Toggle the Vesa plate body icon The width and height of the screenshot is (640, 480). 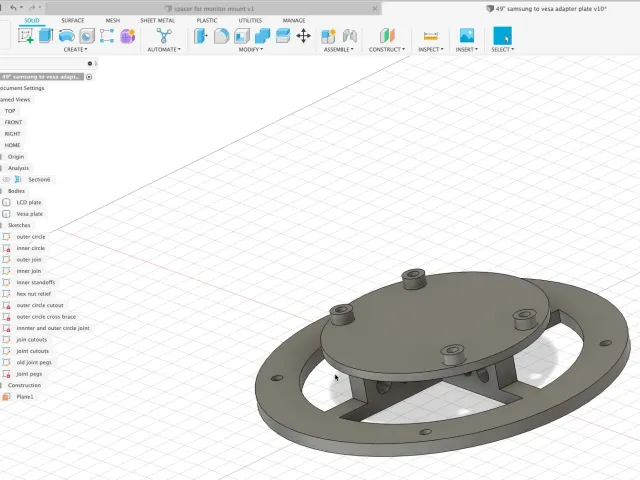tap(6, 213)
